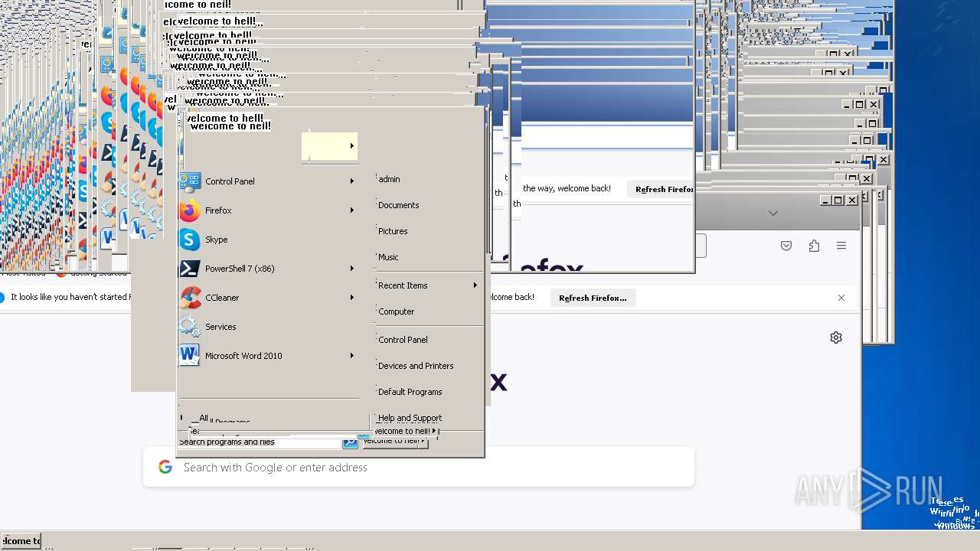980x551 pixels.
Task: Open the List all tabs chevron
Action: tap(773, 214)
